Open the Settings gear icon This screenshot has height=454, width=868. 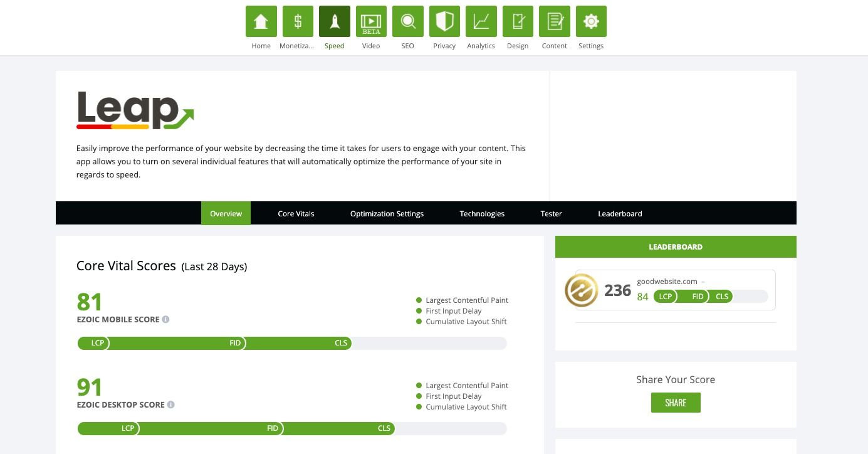591,21
